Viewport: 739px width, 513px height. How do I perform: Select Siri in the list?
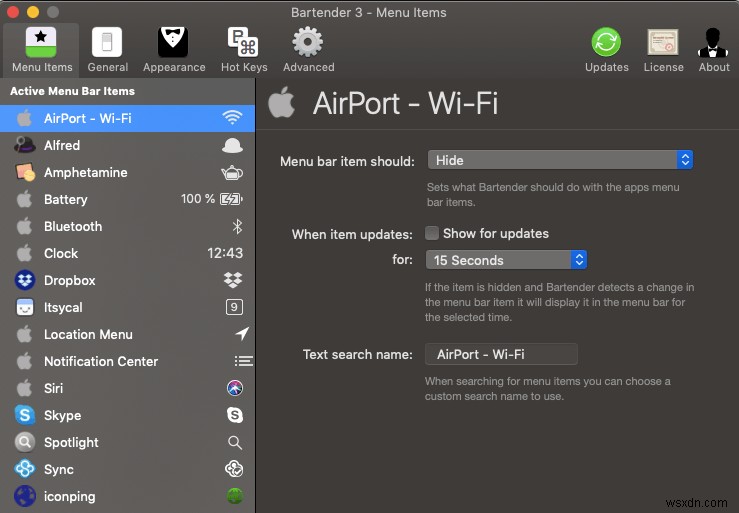coord(127,389)
